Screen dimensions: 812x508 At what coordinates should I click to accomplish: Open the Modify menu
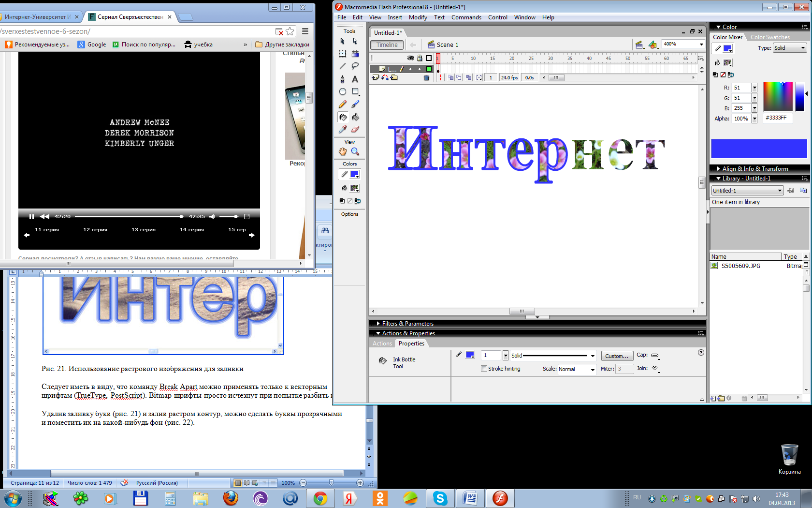point(418,17)
